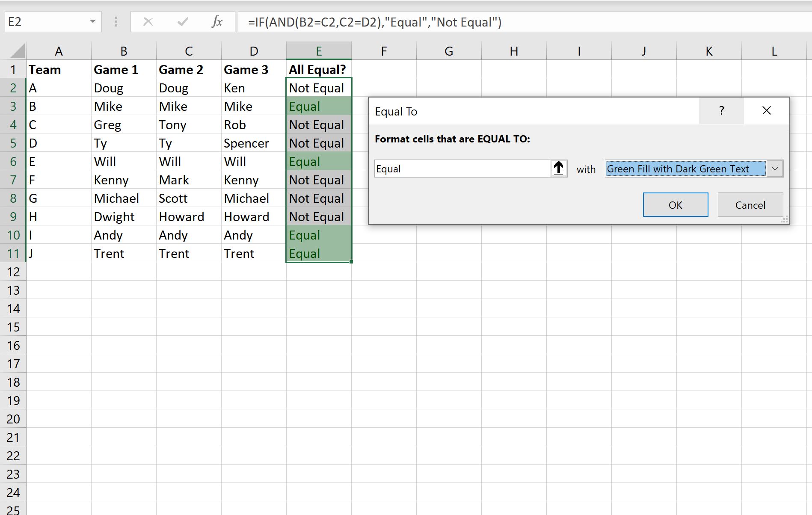Click the formula text in the formula bar
The image size is (812, 515).
374,22
